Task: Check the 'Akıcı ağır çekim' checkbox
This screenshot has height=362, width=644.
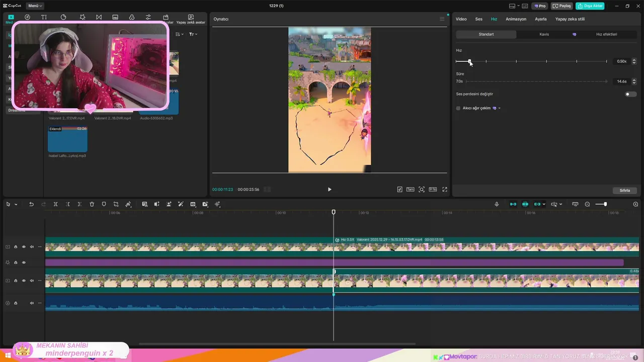Action: click(x=458, y=108)
